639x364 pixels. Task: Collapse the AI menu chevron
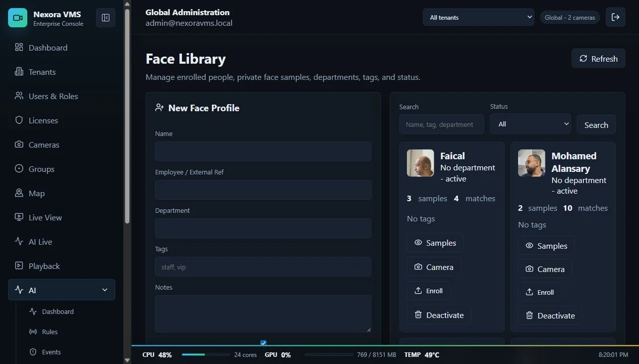pos(105,290)
